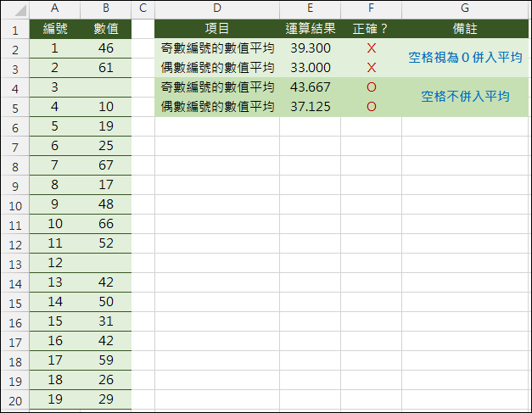Click the red X in row 2

tap(371, 48)
